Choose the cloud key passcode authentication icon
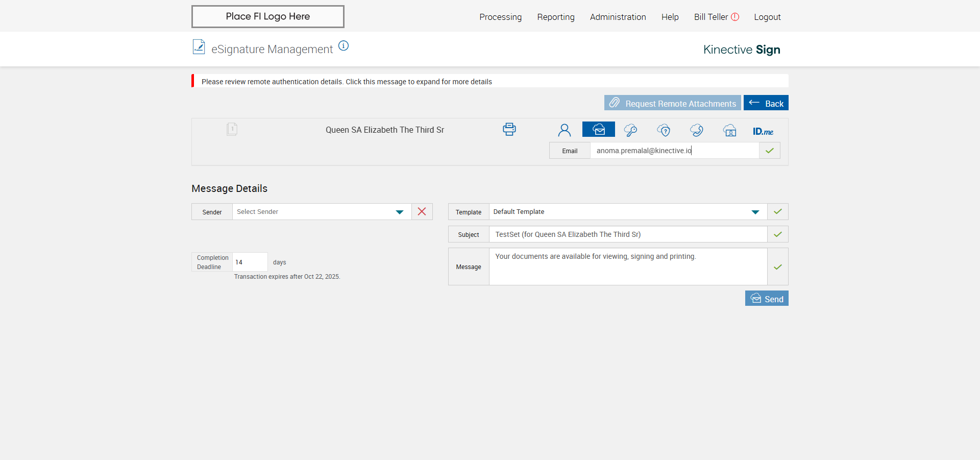This screenshot has height=460, width=980. pyautogui.click(x=630, y=130)
